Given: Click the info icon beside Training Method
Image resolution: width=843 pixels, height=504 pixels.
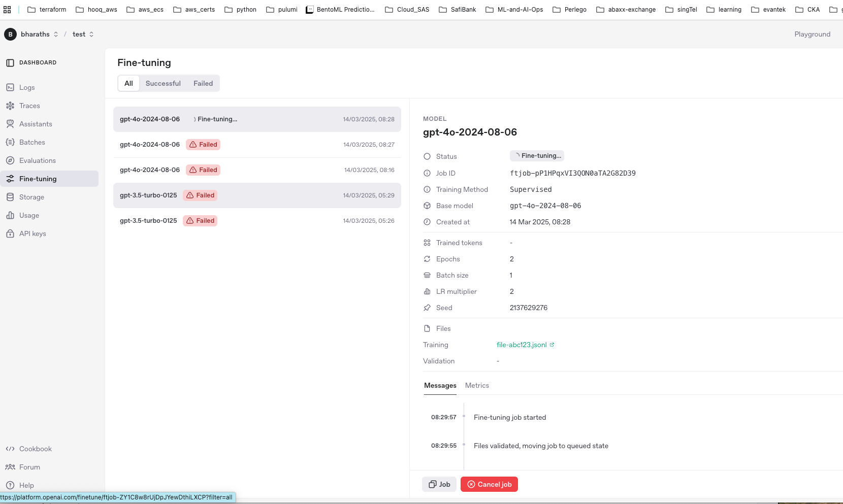Looking at the screenshot, I should (x=427, y=189).
